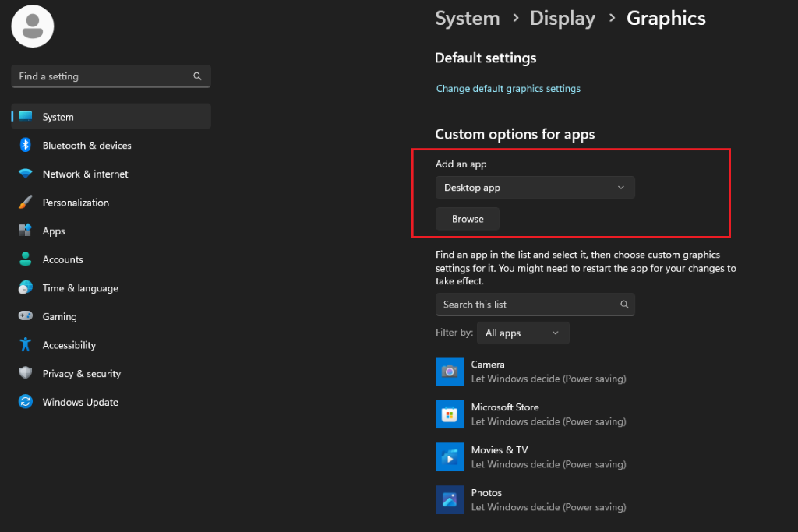Click the Personalization paintbrush icon
This screenshot has height=532, width=798.
click(x=26, y=202)
